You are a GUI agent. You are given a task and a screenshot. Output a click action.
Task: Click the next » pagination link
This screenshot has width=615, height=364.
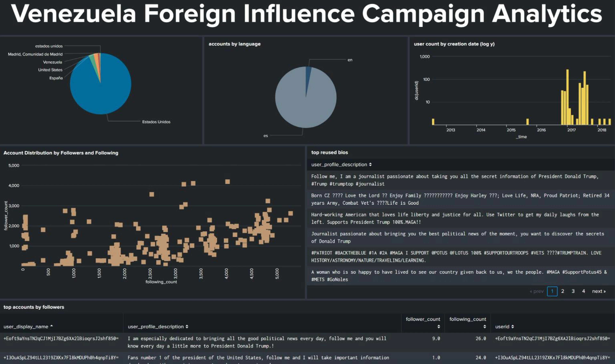599,291
